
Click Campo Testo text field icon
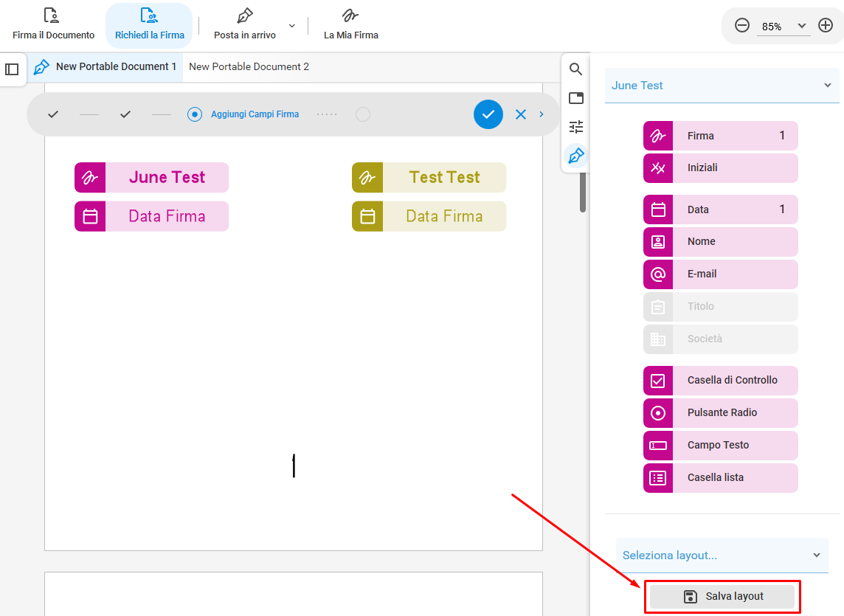(658, 445)
